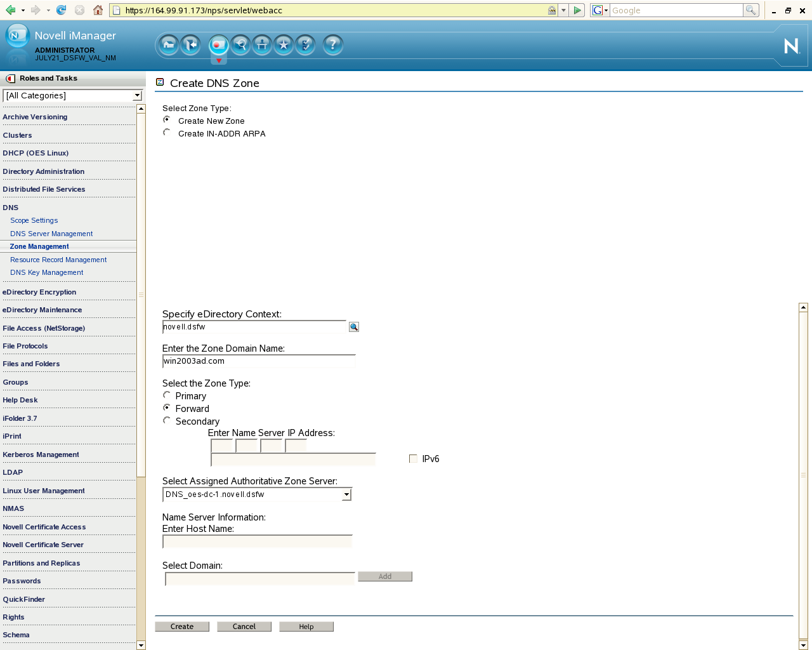Open Resource Record Management task

click(x=58, y=260)
